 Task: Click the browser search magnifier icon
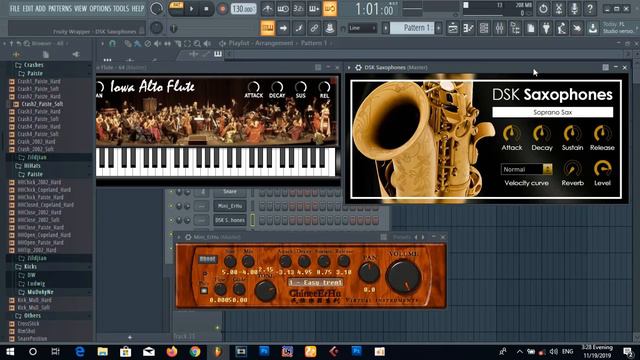click(27, 44)
